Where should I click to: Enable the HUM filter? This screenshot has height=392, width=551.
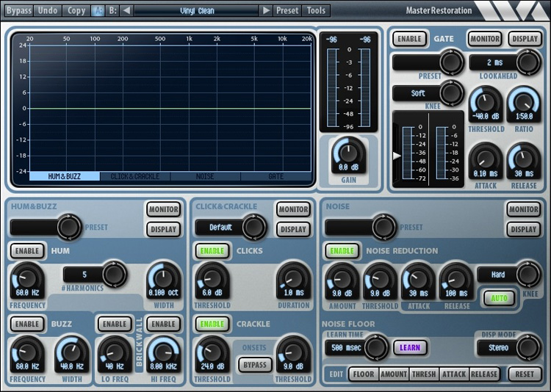27,251
